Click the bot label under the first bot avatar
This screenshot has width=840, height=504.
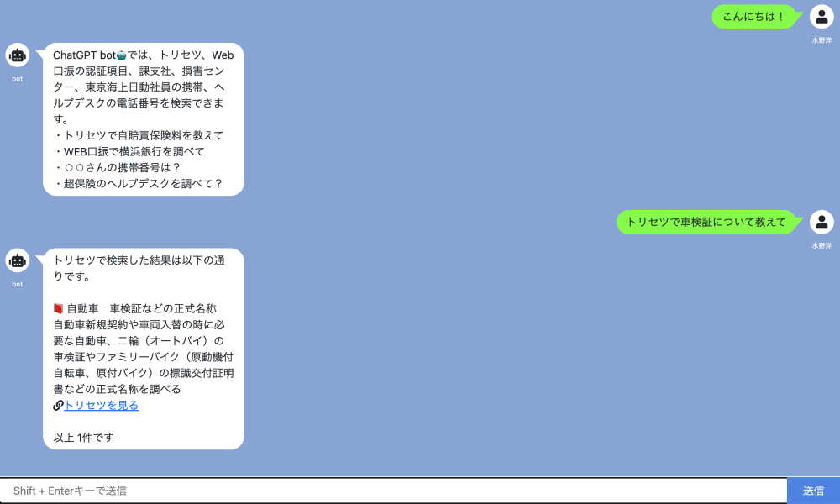coord(18,79)
